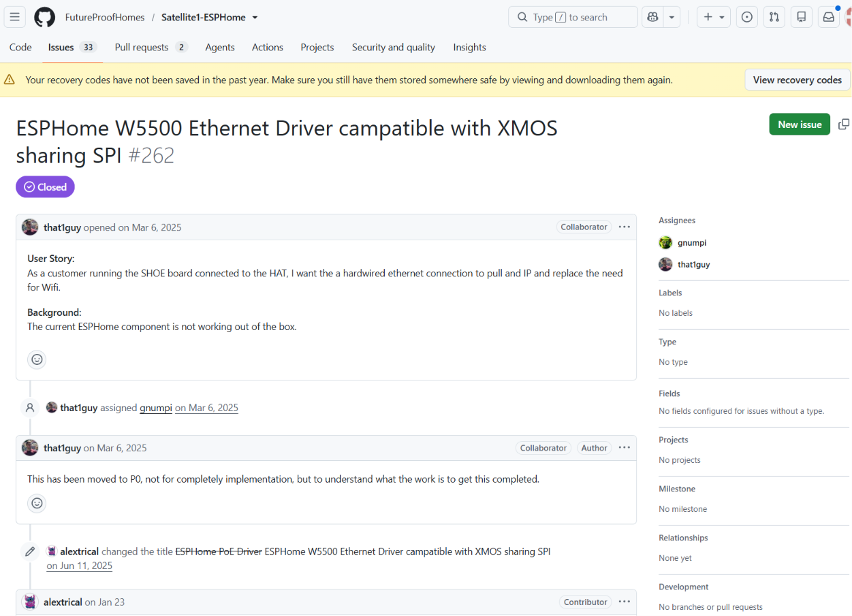852x616 pixels.
Task: Click the search field in the header
Action: [573, 17]
